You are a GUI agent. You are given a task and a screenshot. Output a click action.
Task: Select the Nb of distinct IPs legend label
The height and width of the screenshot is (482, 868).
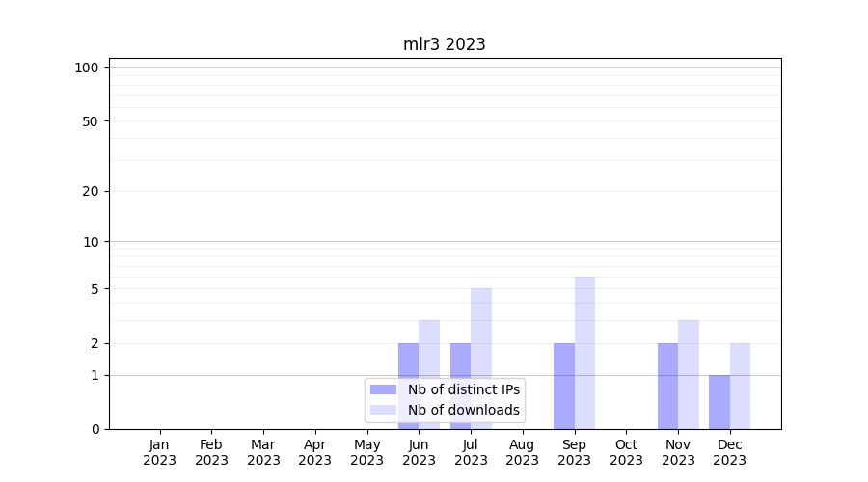click(463, 389)
